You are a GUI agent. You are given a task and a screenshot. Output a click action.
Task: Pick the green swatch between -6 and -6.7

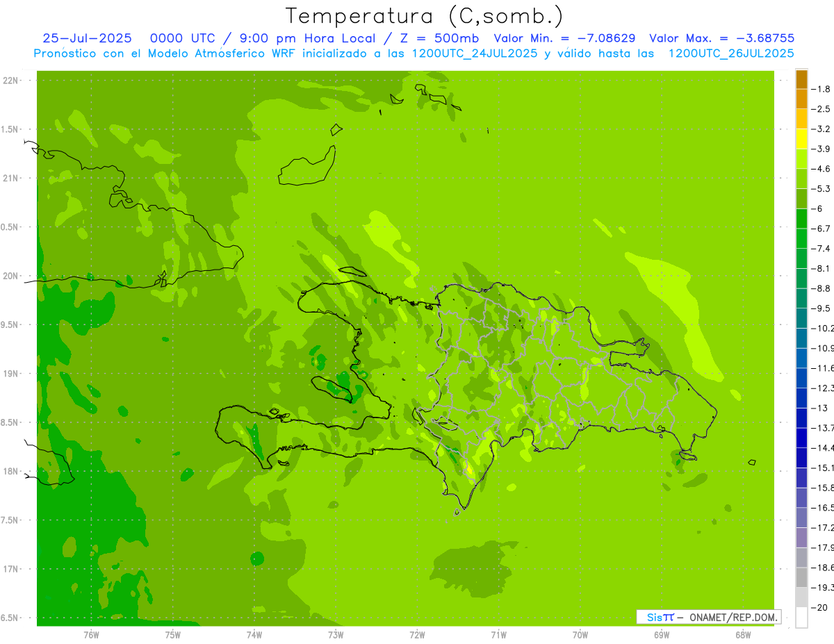(x=802, y=219)
